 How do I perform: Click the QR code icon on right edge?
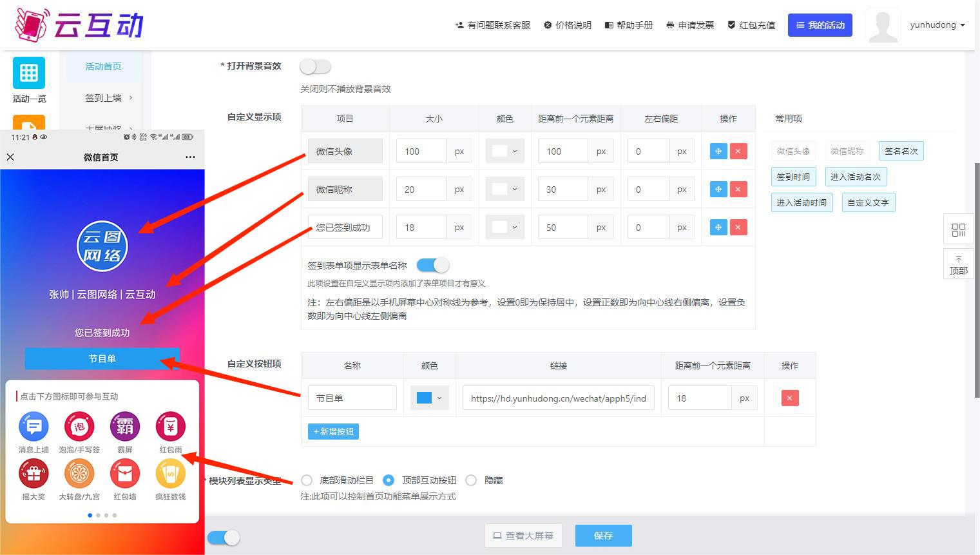[x=958, y=229]
